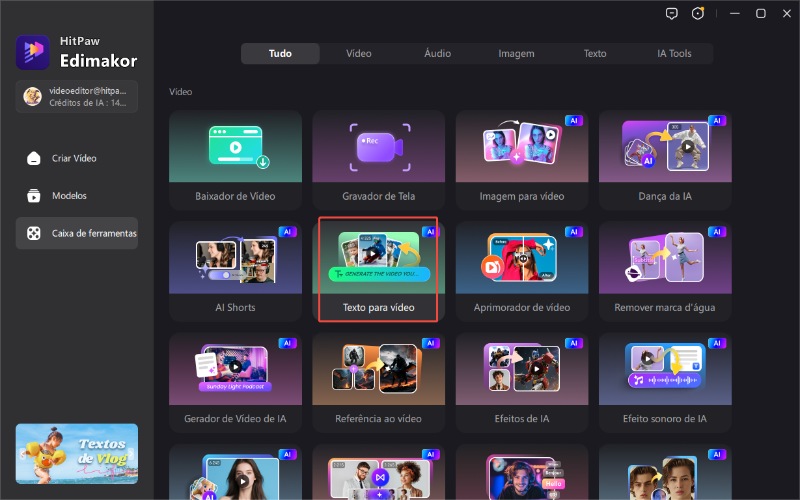This screenshot has width=800, height=500.
Task: Open the Baixador de Vídeo tool
Action: pyautogui.click(x=235, y=159)
